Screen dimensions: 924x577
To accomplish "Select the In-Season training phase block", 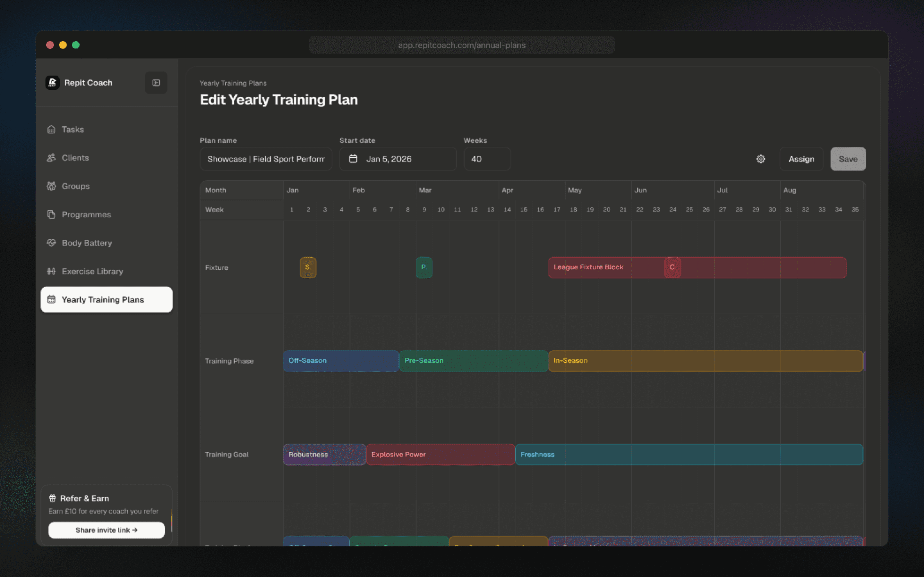I will [x=649, y=361].
